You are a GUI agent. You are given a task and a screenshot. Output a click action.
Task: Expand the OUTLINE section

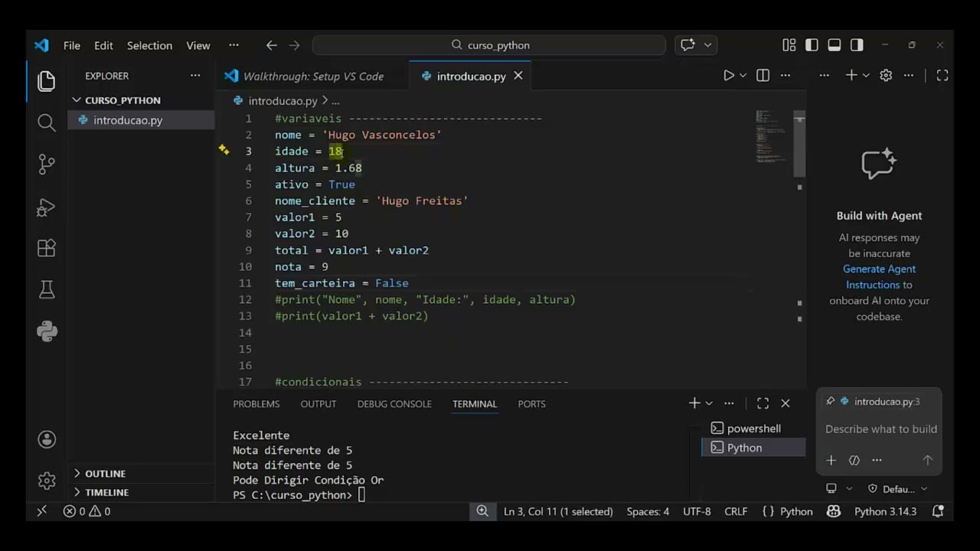tap(105, 474)
